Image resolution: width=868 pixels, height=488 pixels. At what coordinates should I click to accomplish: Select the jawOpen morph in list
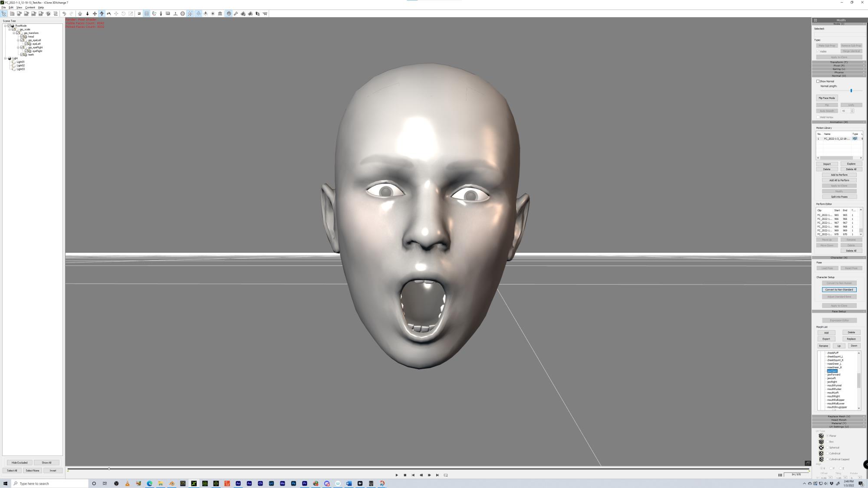click(832, 371)
